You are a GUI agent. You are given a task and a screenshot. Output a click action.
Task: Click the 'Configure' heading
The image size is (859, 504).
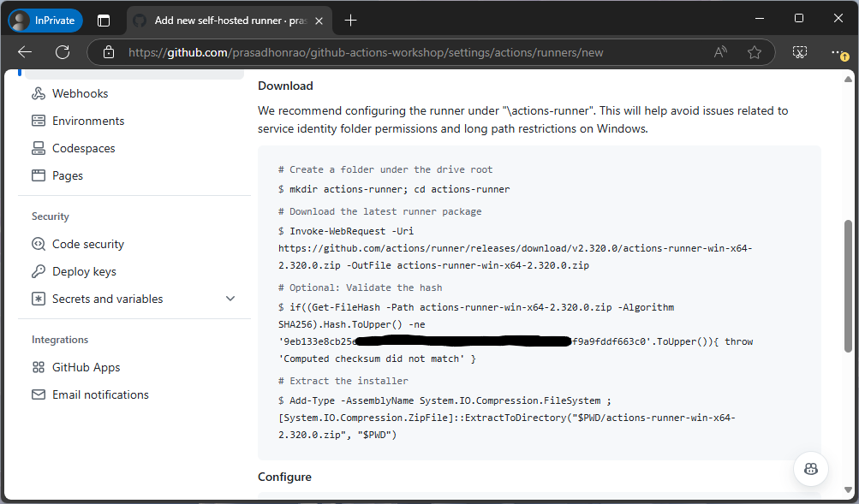coord(285,477)
